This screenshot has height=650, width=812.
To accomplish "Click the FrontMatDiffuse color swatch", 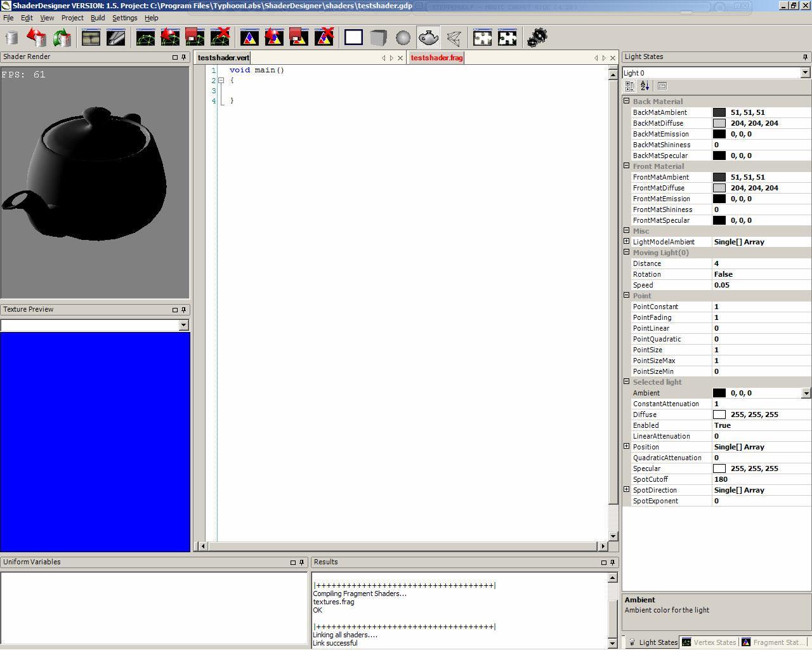I will (719, 188).
